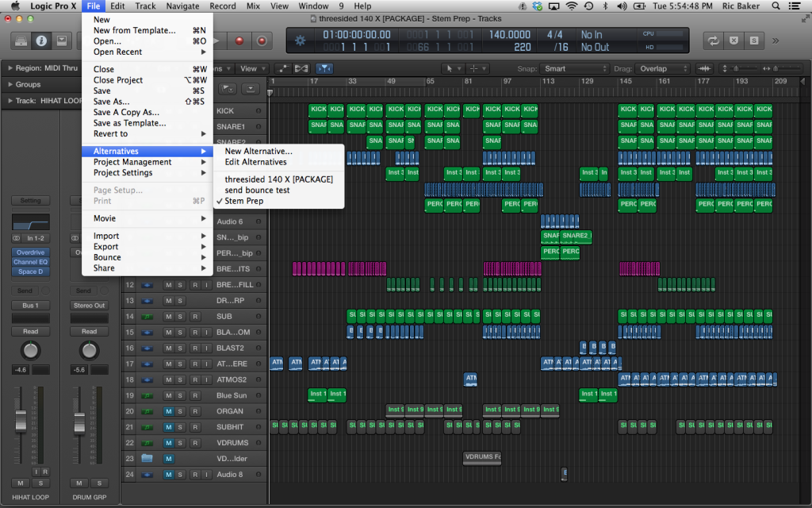Screen dimensions: 812x508
Task: Adjust the DRUM GRP volume fader
Action: (79, 422)
